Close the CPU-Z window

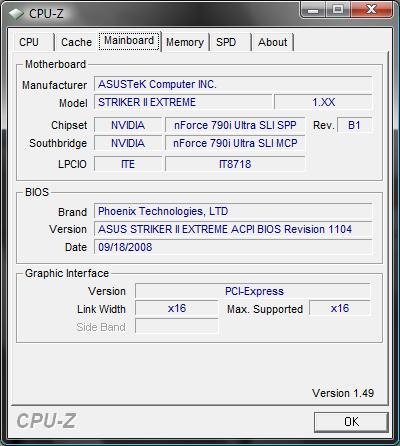click(x=371, y=9)
